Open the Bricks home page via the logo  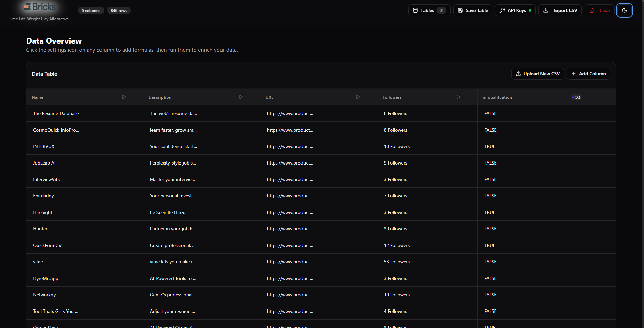(39, 7)
